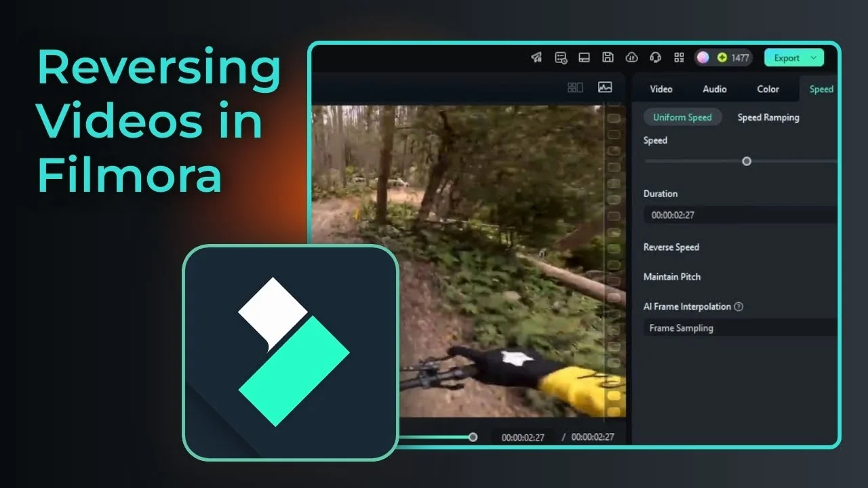Open the audio waveform preview icon
Viewport: 868px width, 488px height.
(x=604, y=87)
